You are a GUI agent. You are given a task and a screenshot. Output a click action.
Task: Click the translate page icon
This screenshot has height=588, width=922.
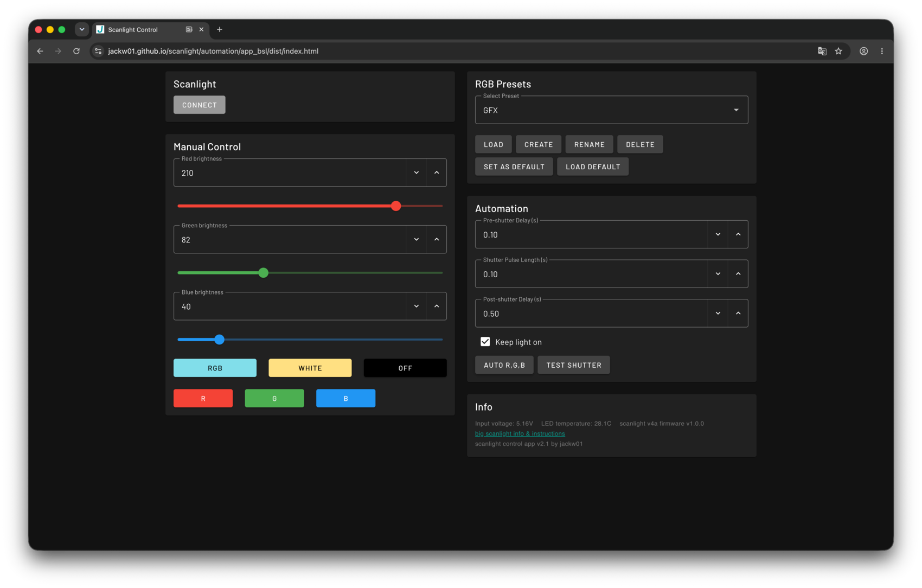click(x=822, y=51)
